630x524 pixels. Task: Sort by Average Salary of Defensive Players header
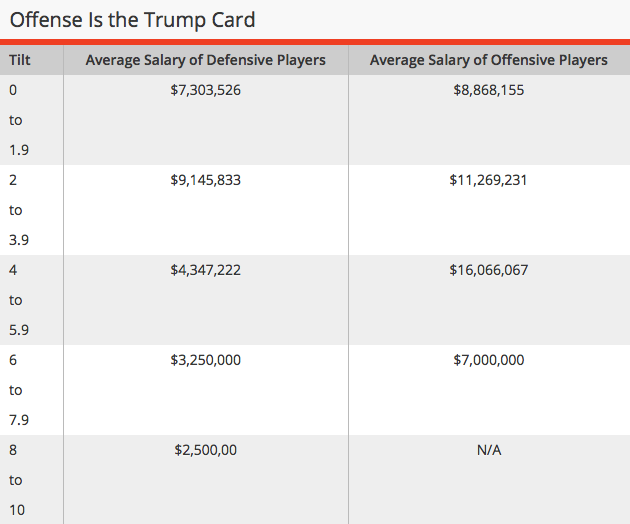[x=205, y=60]
